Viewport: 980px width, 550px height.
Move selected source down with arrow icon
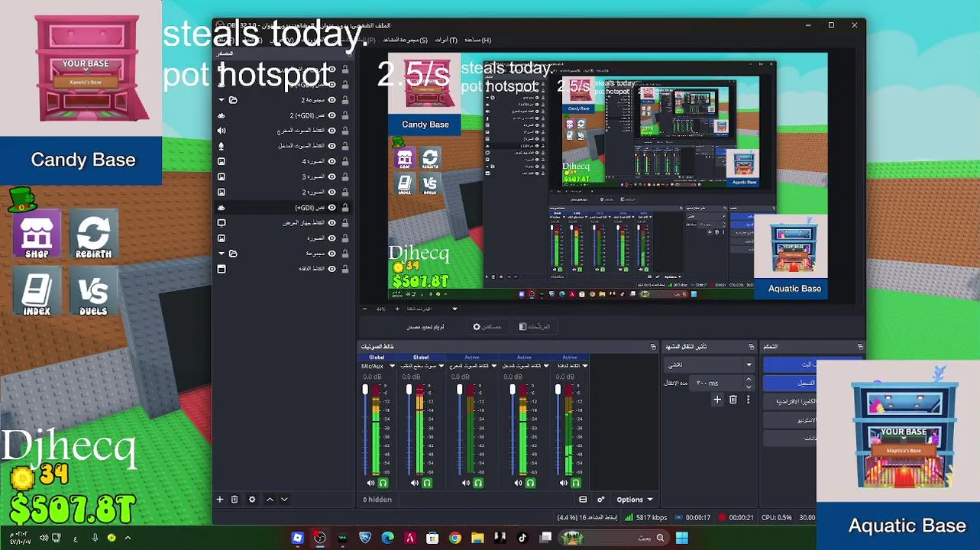click(x=284, y=500)
